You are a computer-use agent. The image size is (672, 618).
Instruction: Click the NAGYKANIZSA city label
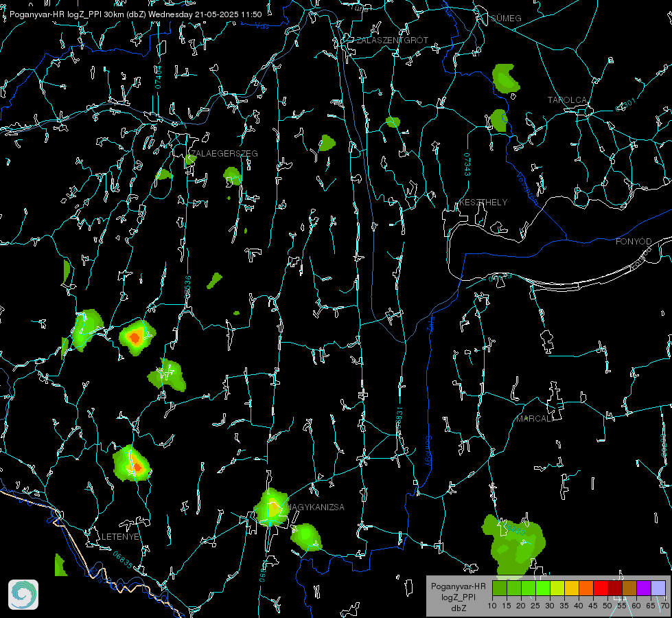(315, 507)
